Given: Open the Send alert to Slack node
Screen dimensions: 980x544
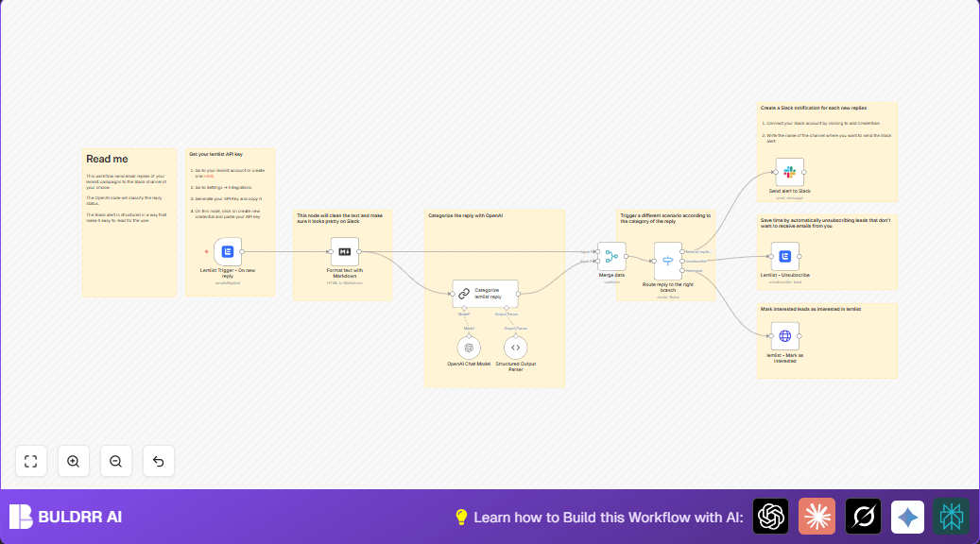Looking at the screenshot, I should point(789,173).
